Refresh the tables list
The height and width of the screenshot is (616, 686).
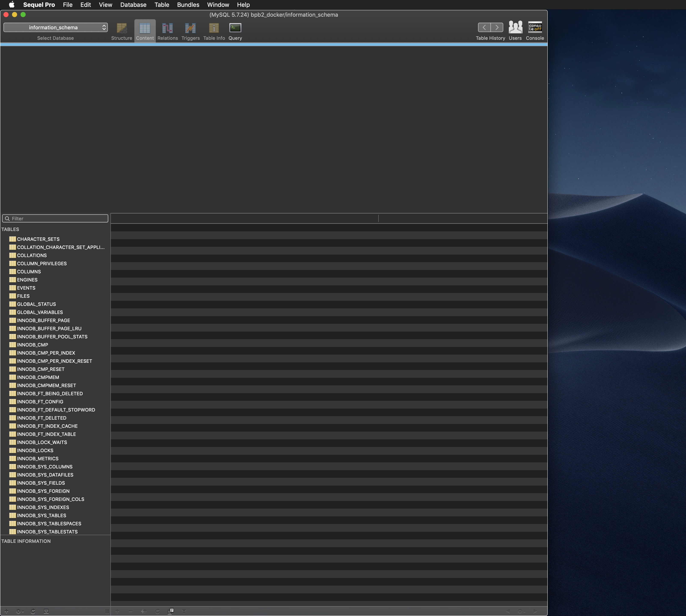[33, 611]
